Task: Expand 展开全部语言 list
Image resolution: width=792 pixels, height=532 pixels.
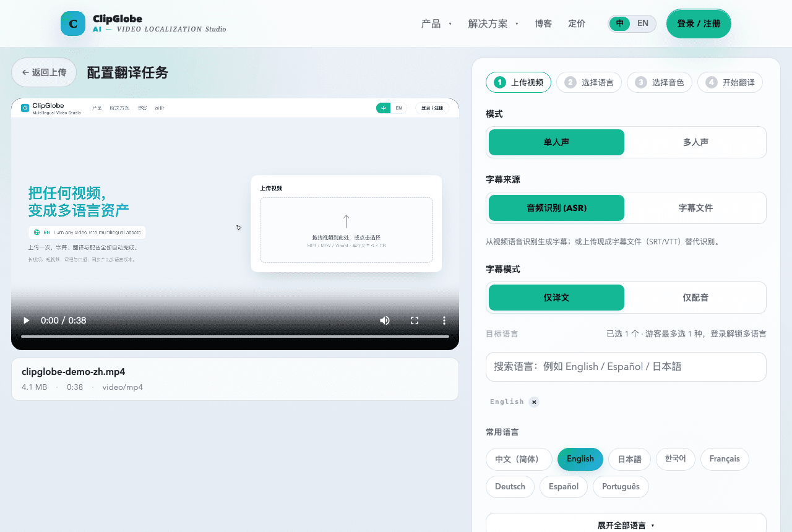Action: click(626, 524)
